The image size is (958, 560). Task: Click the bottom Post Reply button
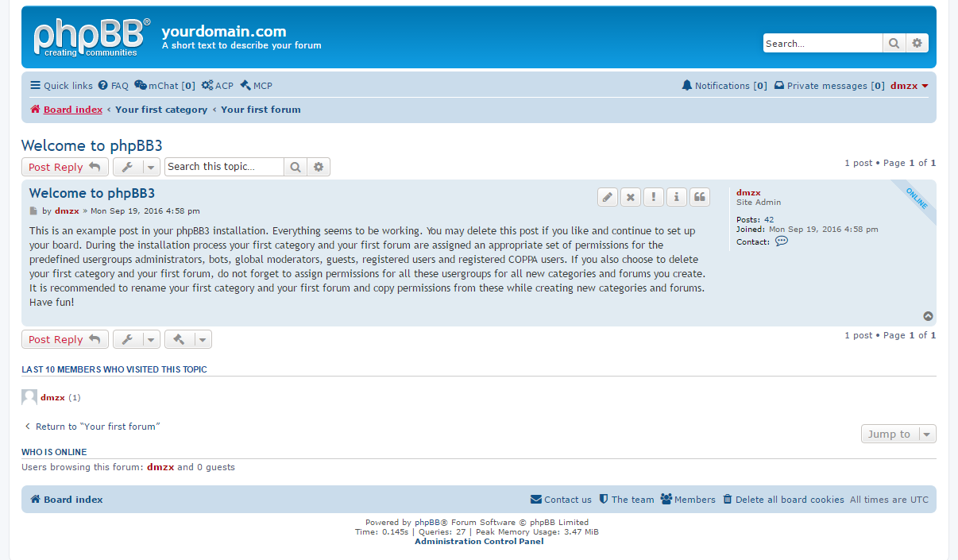click(65, 339)
